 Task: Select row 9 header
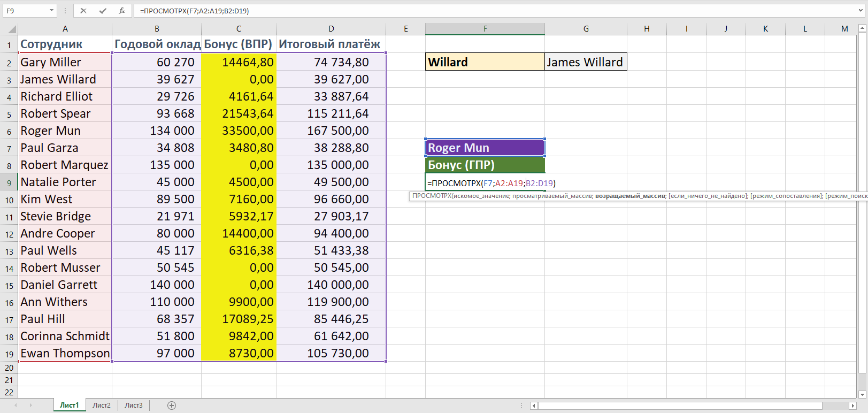9,183
